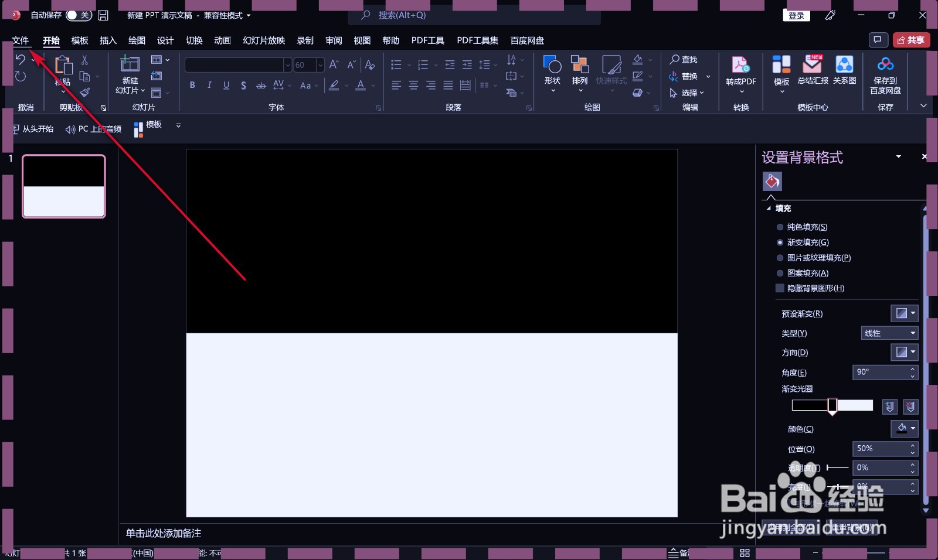Image resolution: width=938 pixels, height=560 pixels.
Task: Switch to the 插入 tab
Action: tap(108, 40)
